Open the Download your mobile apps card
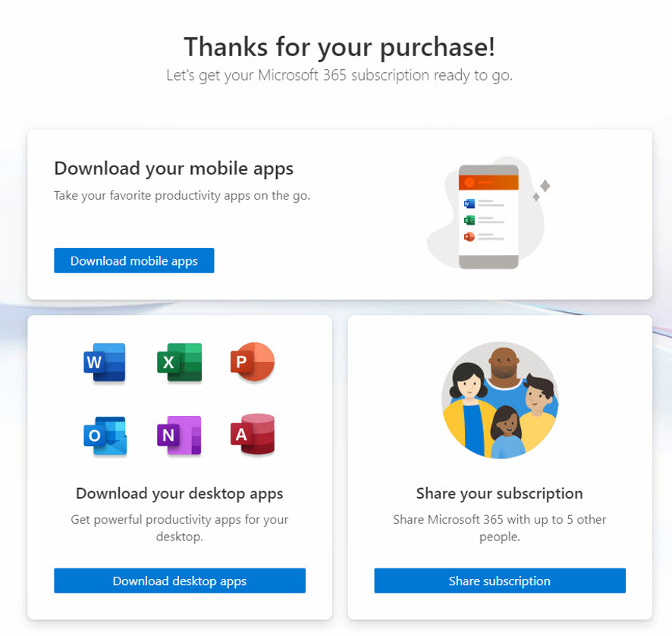Image resolution: width=672 pixels, height=636 pixels. [x=338, y=215]
